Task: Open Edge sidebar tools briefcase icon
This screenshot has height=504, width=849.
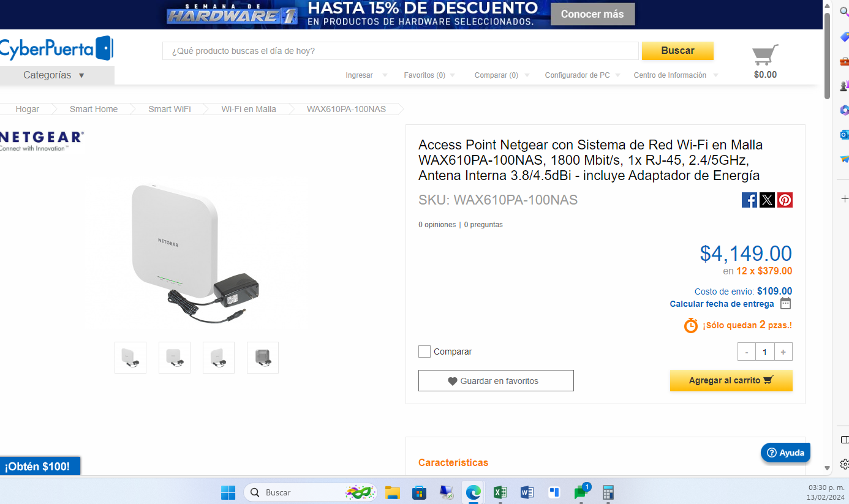Action: [x=843, y=61]
